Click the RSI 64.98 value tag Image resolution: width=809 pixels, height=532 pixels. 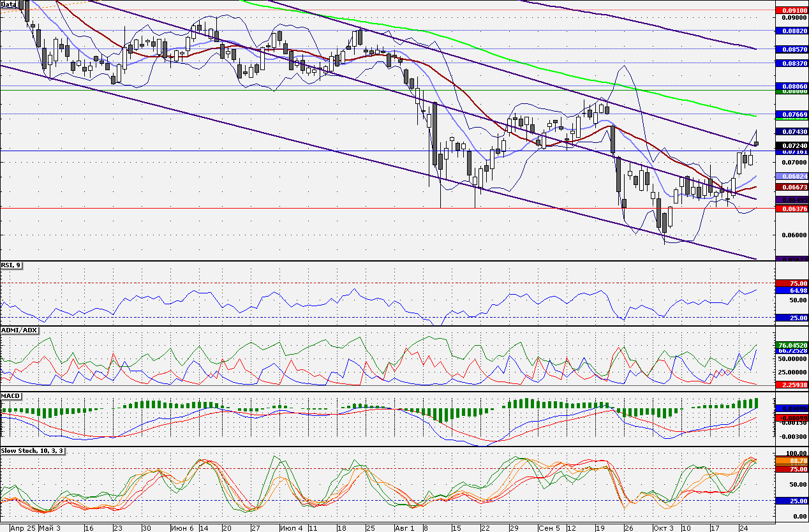coord(792,290)
